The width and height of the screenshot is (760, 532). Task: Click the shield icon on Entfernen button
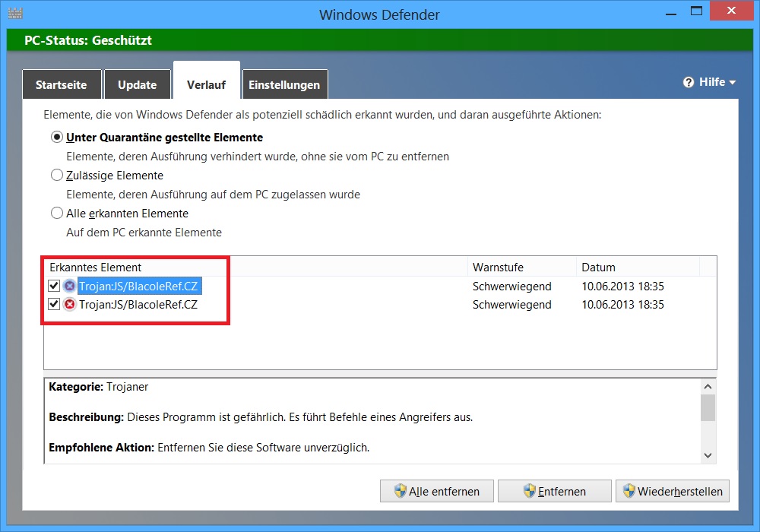pyautogui.click(x=530, y=491)
